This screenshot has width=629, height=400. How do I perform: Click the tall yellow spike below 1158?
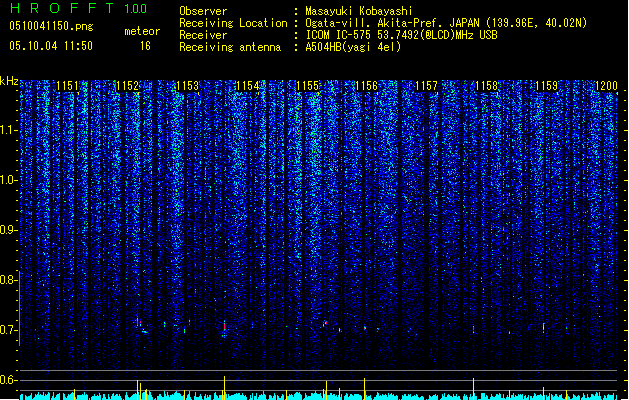click(x=473, y=388)
